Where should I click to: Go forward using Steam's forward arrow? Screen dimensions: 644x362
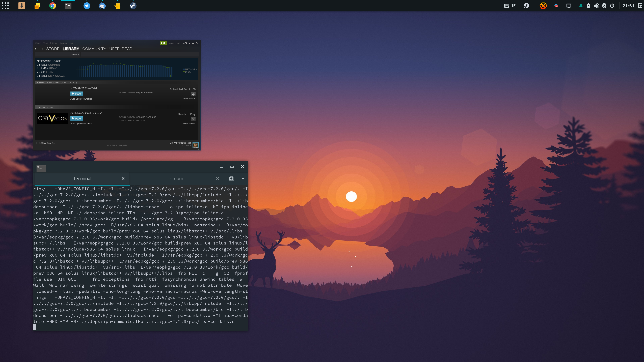pos(42,49)
